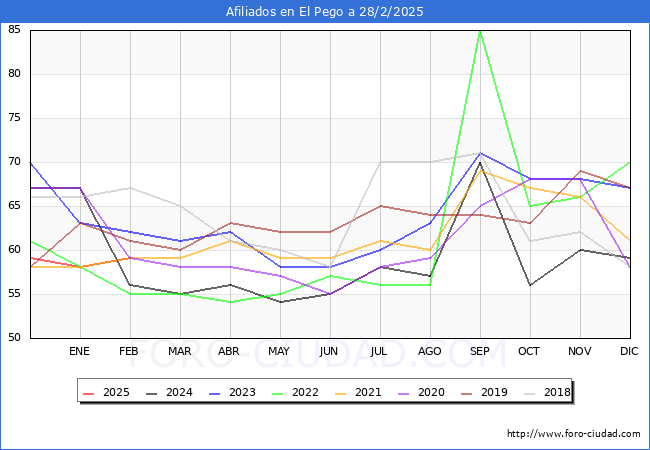Click the 85 value on the y-axis
This screenshot has height=450, width=650.
pos(14,29)
